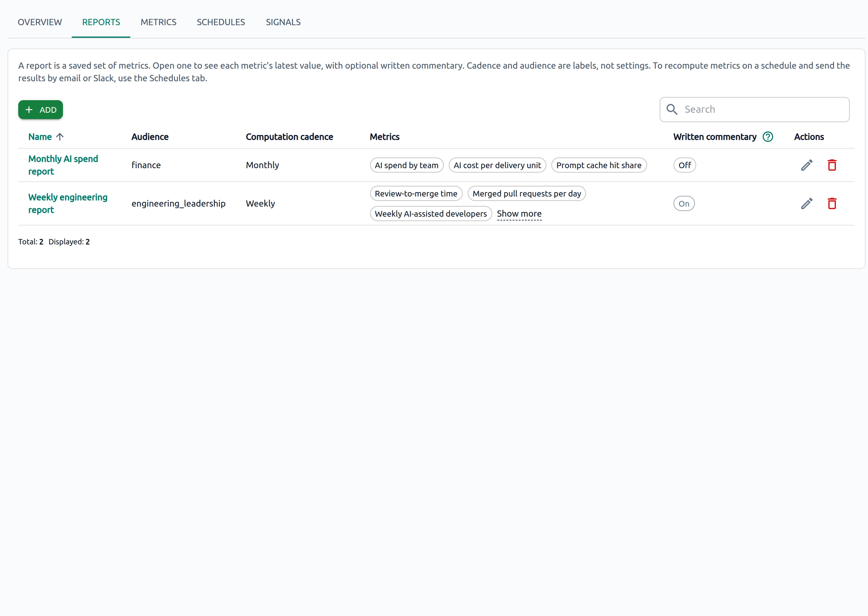Open the Weekly engineering report link
Screen dimensions: 868x616
[x=68, y=204]
